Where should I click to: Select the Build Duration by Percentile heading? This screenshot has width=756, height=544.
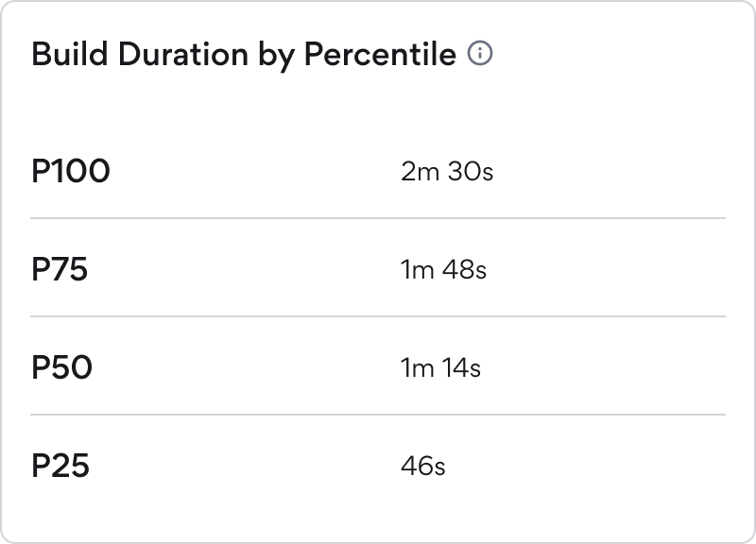pyautogui.click(x=244, y=56)
